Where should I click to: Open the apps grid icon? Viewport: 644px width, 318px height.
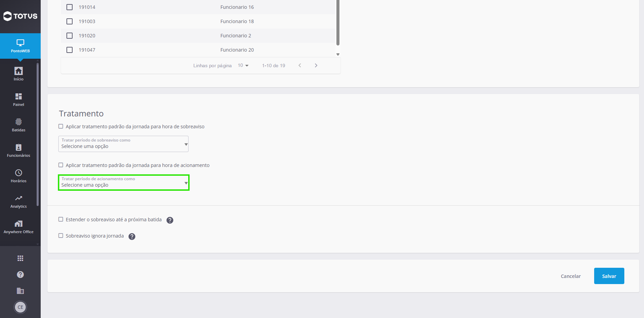click(20, 258)
